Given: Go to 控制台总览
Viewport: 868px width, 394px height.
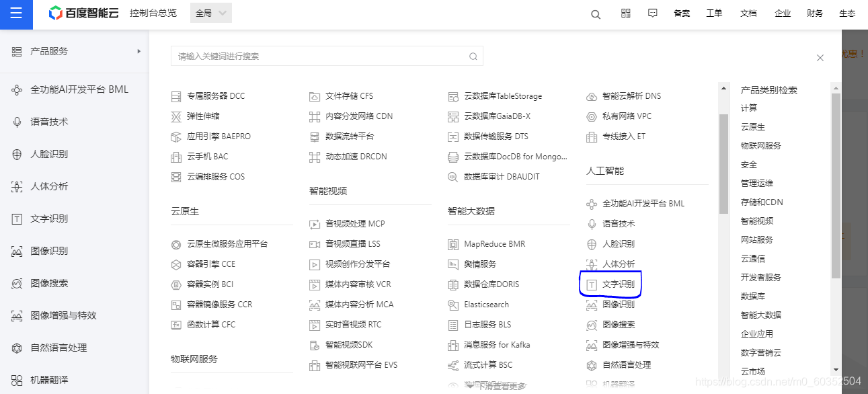Looking at the screenshot, I should 153,13.
